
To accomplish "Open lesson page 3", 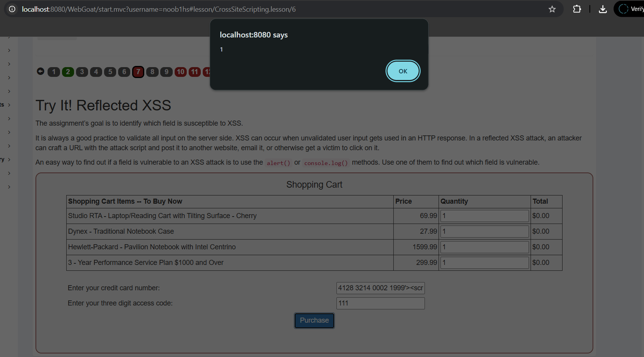I will pyautogui.click(x=82, y=72).
